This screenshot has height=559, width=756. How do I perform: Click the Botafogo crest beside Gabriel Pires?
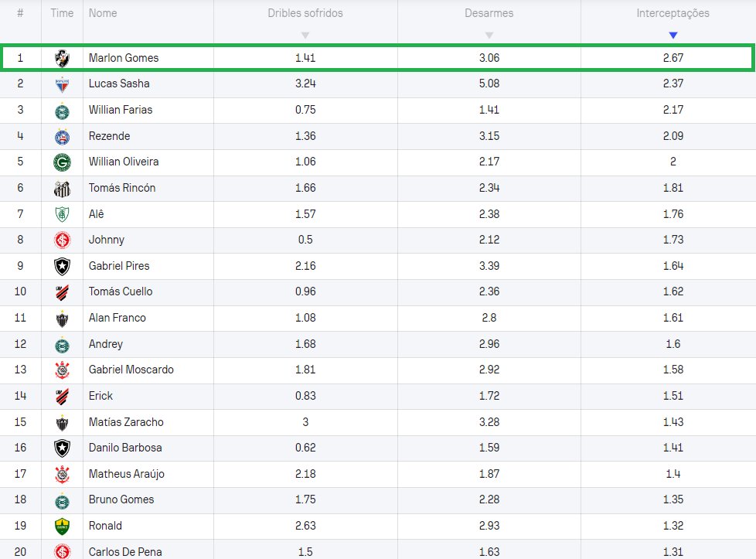pos(62,266)
